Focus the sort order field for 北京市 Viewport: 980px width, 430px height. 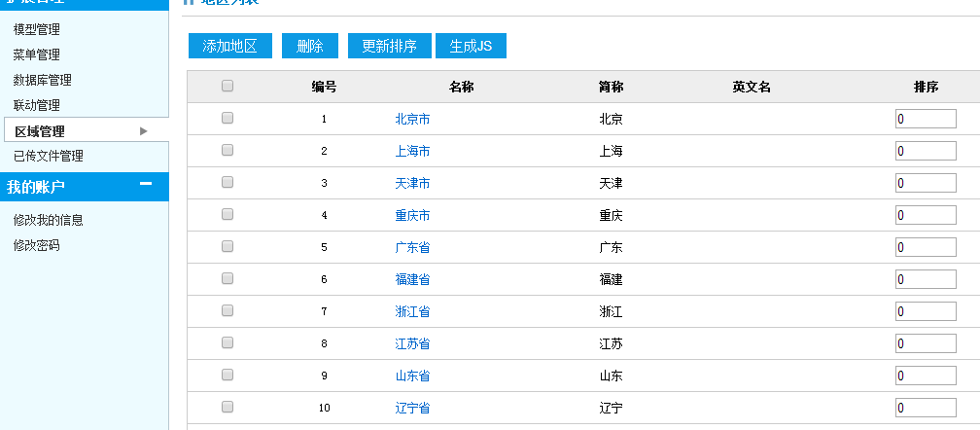point(926,119)
